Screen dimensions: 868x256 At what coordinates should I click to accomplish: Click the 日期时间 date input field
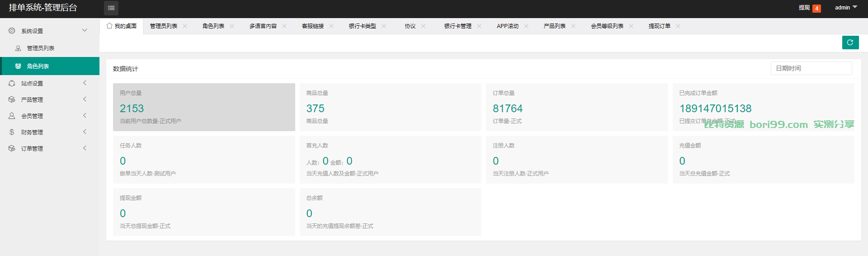coord(811,68)
